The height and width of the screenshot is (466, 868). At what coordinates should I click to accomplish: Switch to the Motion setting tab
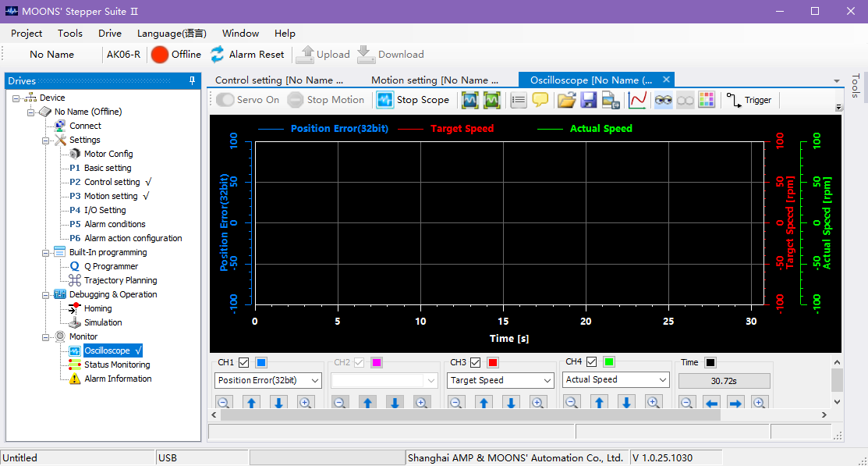434,80
